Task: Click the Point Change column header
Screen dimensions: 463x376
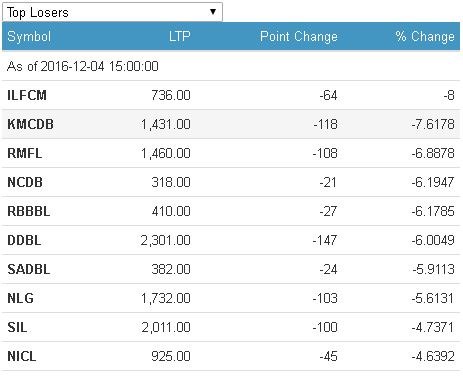Action: tap(299, 36)
